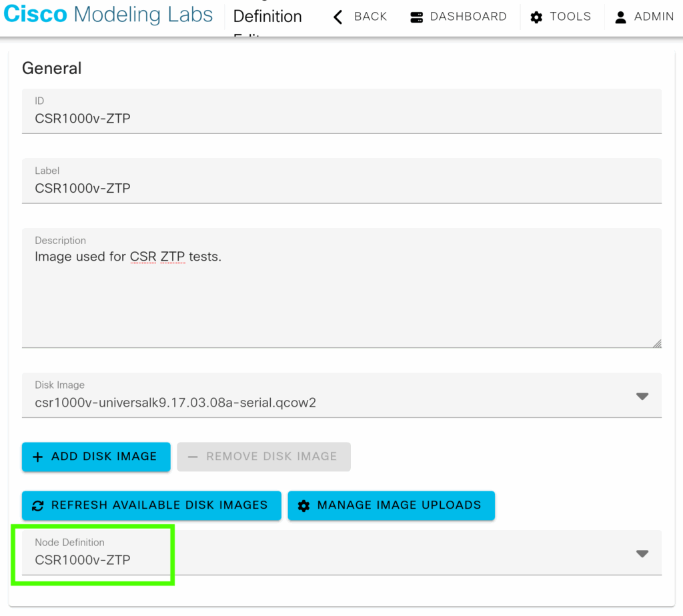Click into the ID text field
The height and width of the screenshot is (616, 683).
point(341,119)
